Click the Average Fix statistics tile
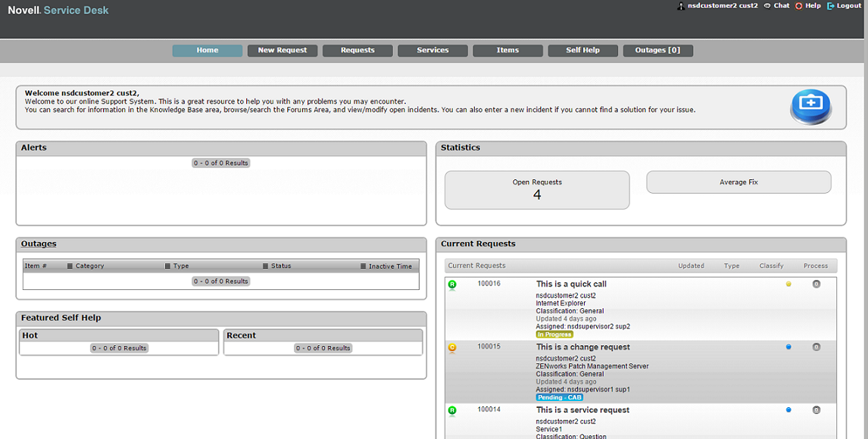868x439 pixels. click(x=738, y=182)
